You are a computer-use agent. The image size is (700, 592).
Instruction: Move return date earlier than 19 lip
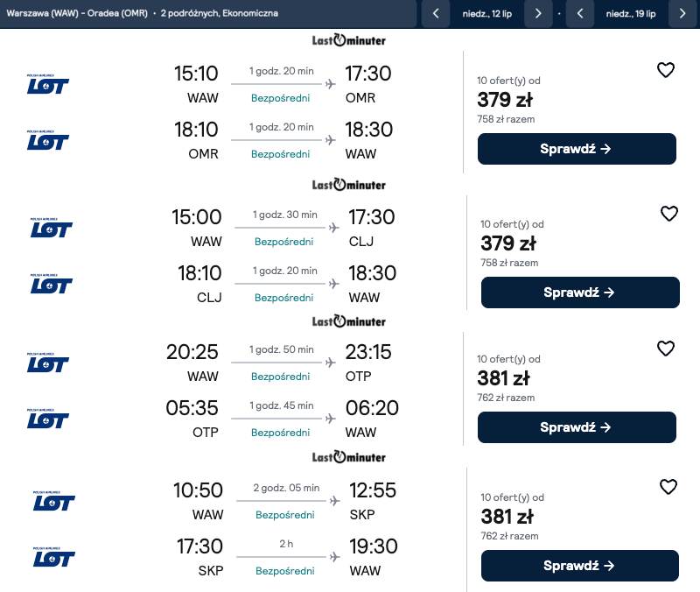pos(579,14)
